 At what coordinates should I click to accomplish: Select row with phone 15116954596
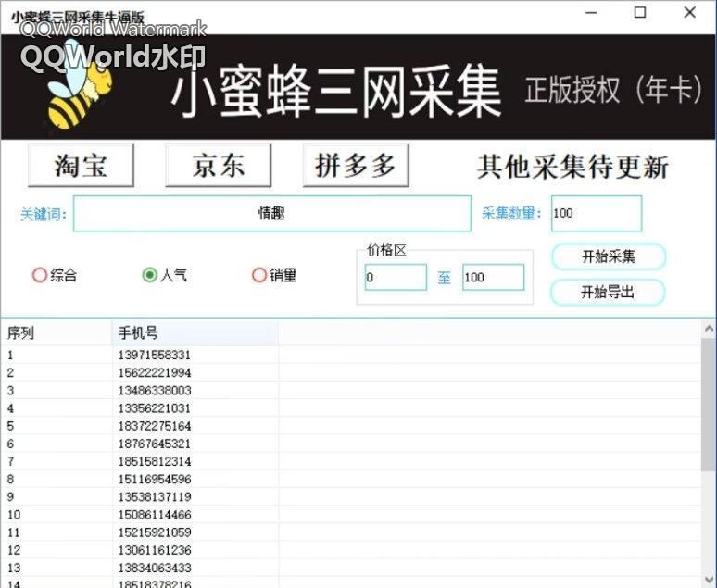350,479
